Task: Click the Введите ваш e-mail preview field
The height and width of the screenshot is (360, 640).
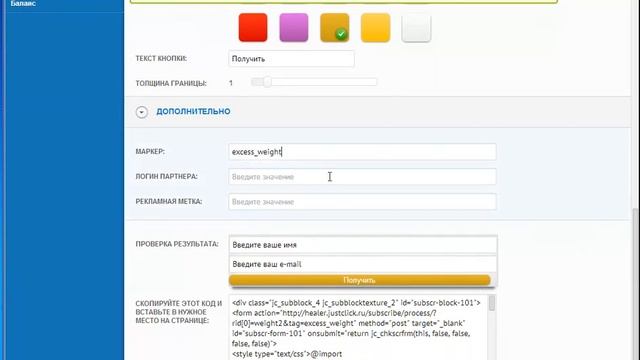Action: 363,264
